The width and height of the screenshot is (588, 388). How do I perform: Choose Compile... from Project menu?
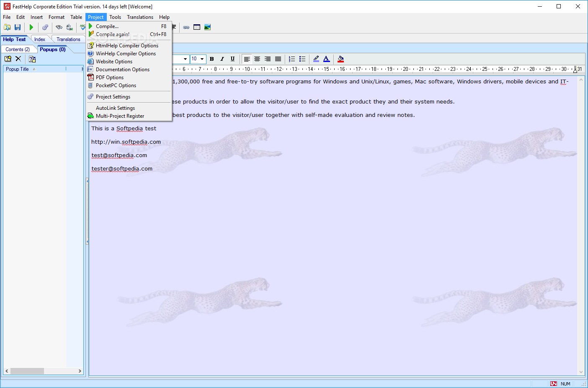pyautogui.click(x=129, y=26)
